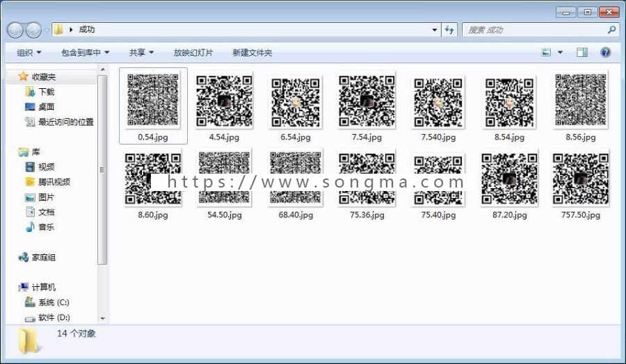
Task: Select the 8.54.jpg QR code thumbnail
Action: click(509, 103)
